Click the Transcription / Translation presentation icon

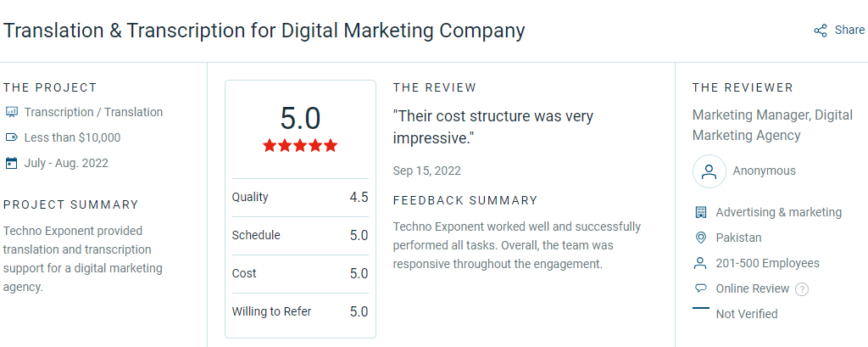(11, 112)
